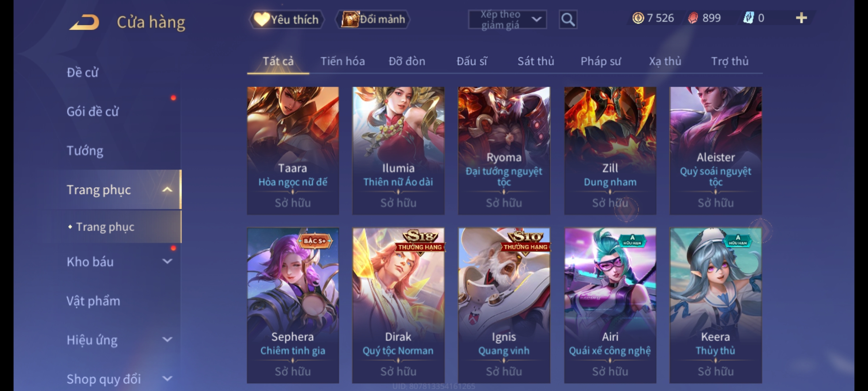Open the search magnifier icon

tap(568, 20)
